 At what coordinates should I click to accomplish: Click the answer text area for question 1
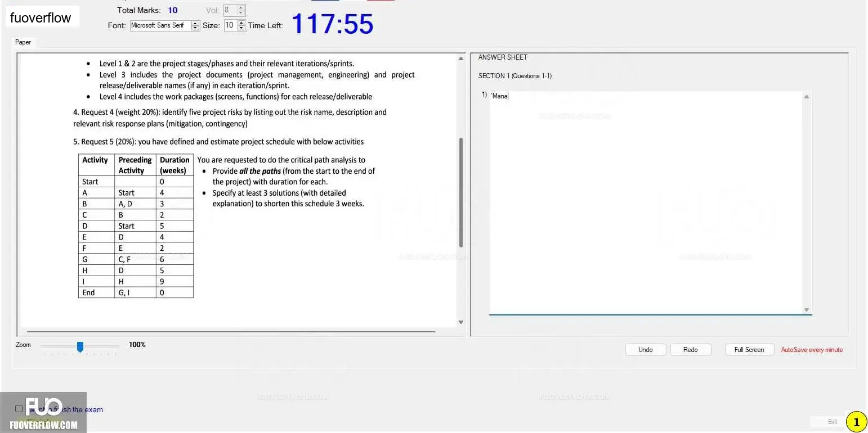(x=646, y=202)
